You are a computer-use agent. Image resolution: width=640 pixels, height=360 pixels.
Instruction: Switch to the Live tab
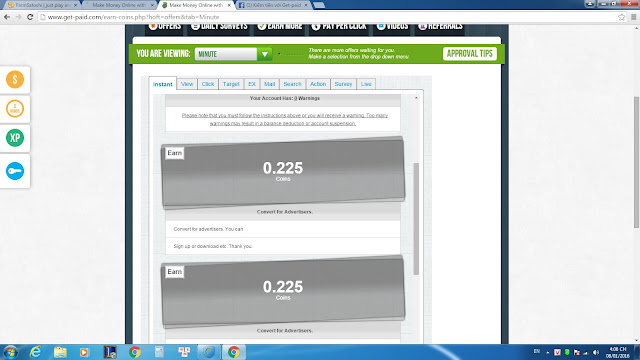point(366,84)
